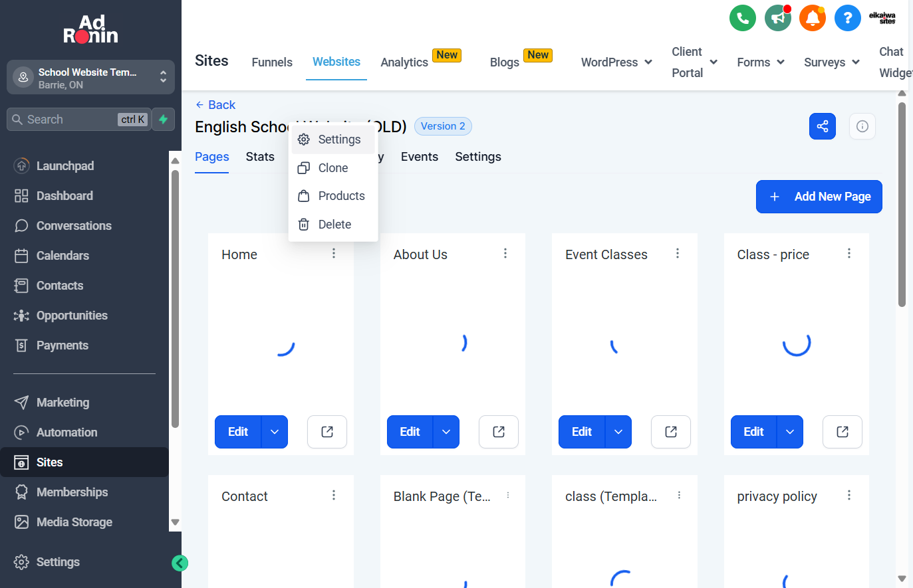Choose Delete from the context menu

(333, 225)
